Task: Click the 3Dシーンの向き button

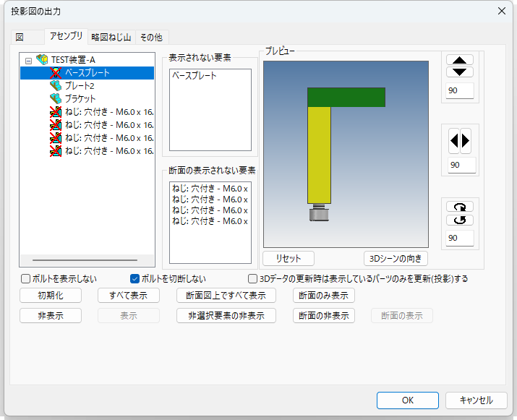Action: pyautogui.click(x=396, y=259)
